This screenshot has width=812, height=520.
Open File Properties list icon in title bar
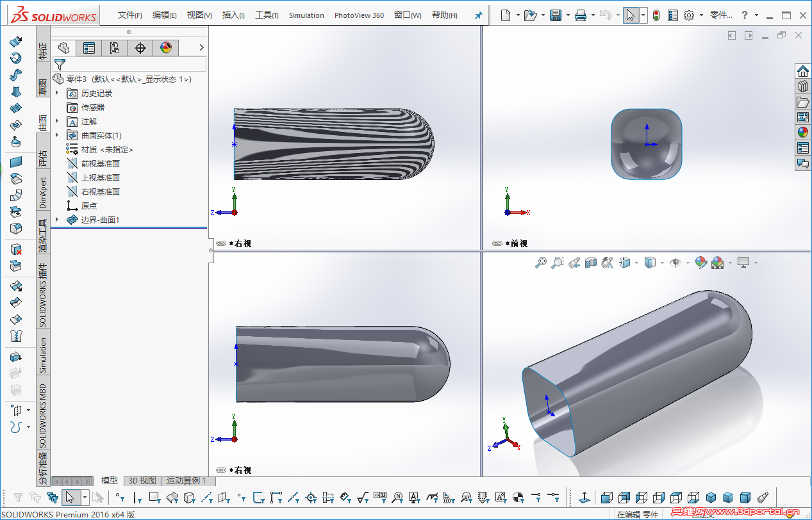672,15
